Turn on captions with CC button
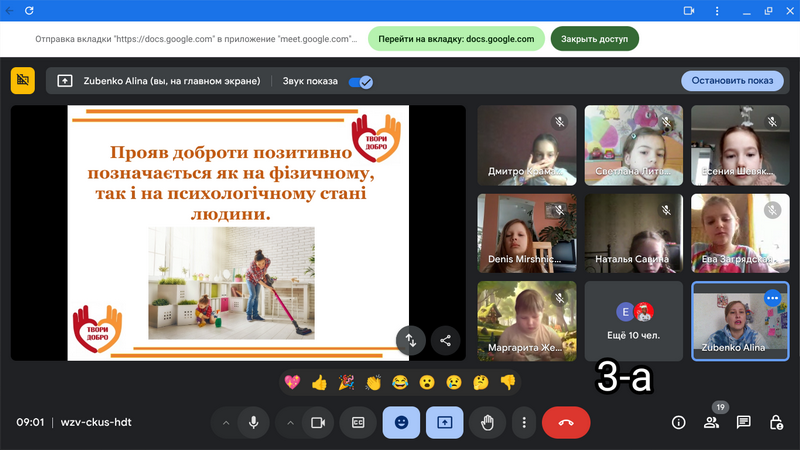The height and width of the screenshot is (450, 800). click(357, 422)
